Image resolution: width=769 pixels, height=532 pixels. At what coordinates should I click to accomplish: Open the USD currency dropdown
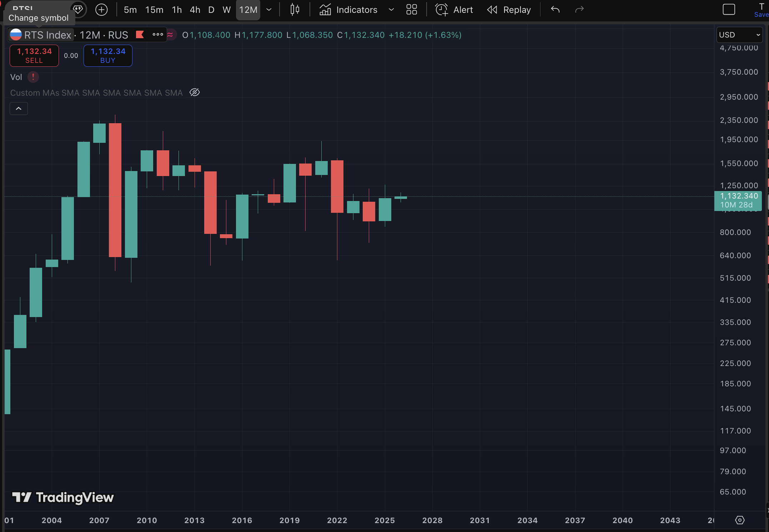pyautogui.click(x=739, y=35)
